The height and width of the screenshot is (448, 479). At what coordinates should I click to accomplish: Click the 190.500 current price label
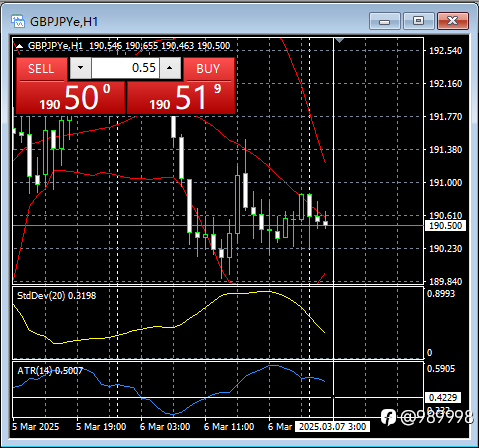pyautogui.click(x=445, y=226)
